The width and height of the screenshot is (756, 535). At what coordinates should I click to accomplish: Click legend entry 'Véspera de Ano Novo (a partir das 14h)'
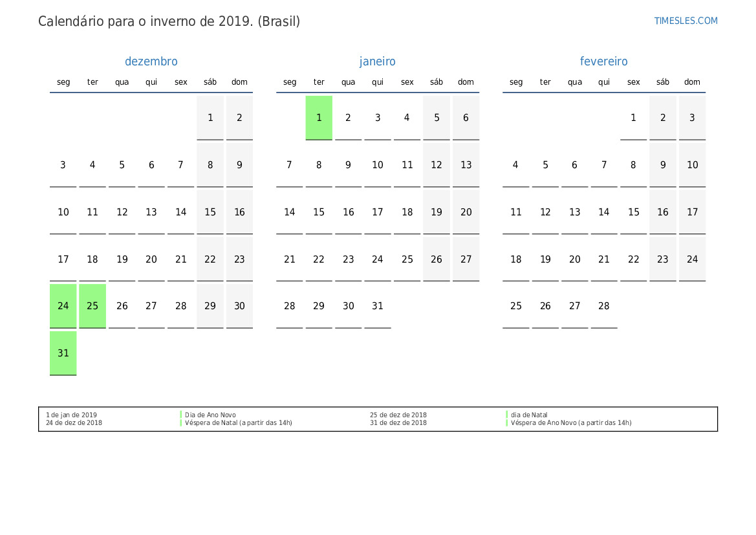[x=571, y=422]
